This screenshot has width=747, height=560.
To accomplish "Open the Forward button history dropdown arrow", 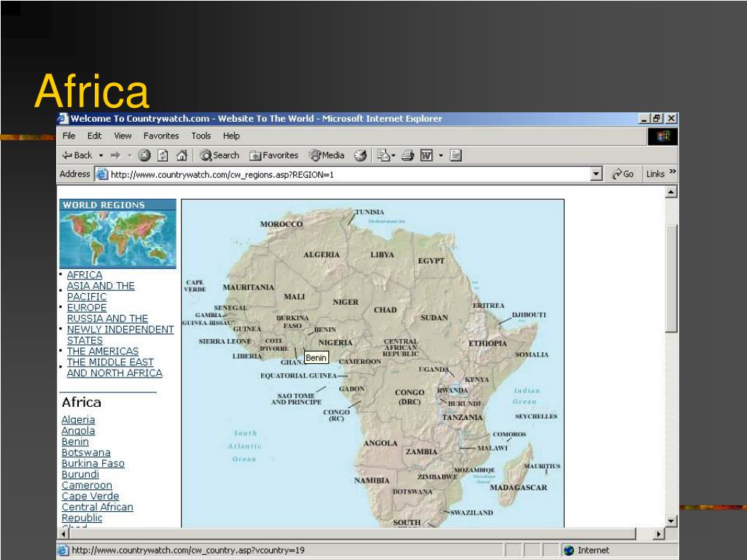I will (129, 155).
